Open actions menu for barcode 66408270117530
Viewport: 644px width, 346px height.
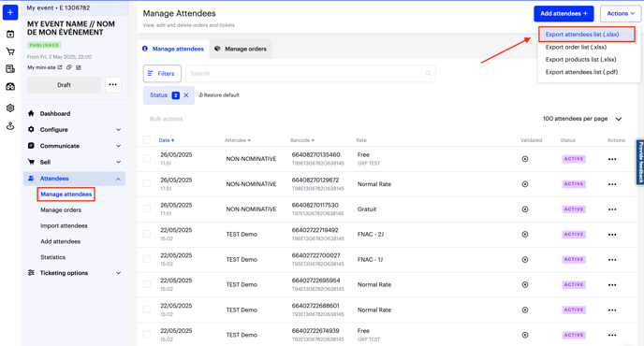(x=612, y=209)
